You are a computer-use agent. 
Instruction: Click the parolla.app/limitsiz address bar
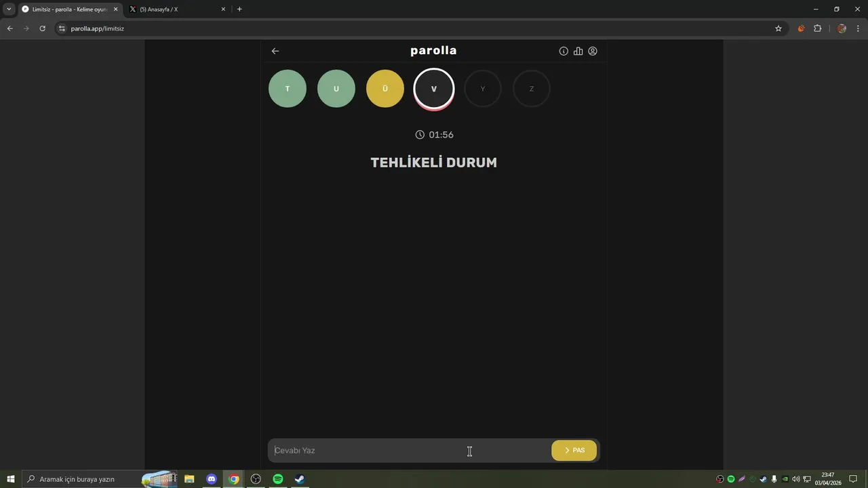coord(420,28)
